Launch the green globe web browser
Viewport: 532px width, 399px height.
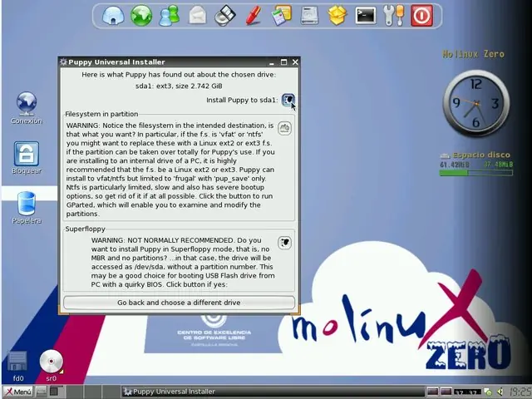(x=141, y=16)
